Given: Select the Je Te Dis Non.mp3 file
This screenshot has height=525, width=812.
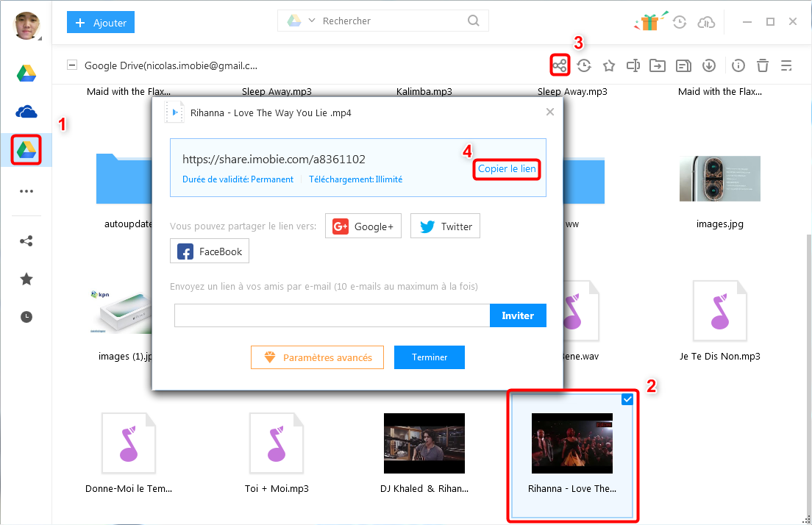Looking at the screenshot, I should point(720,310).
